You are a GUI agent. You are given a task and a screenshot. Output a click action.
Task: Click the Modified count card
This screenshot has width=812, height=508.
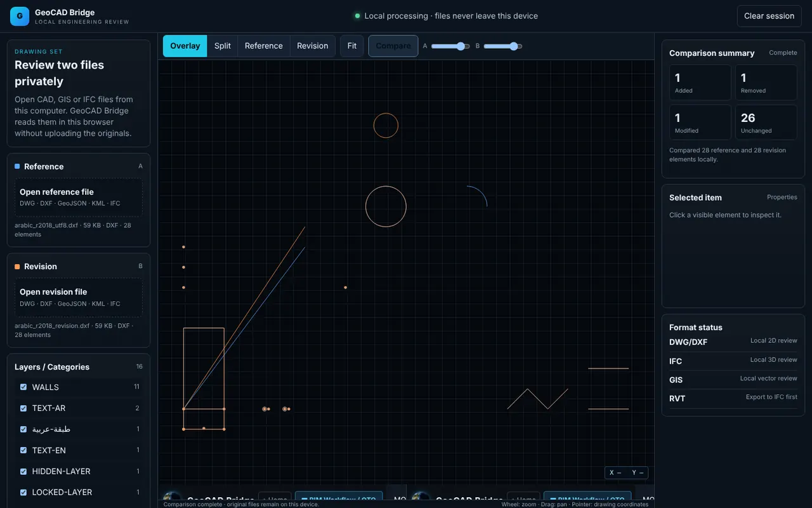(700, 122)
